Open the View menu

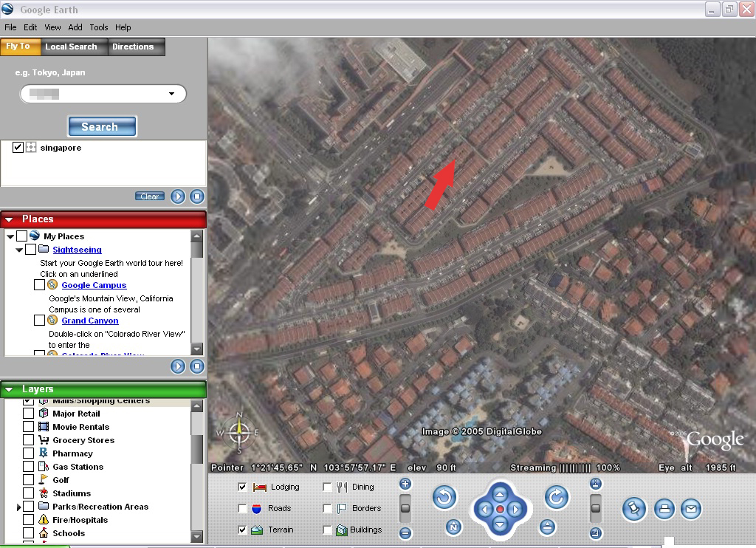(x=52, y=27)
